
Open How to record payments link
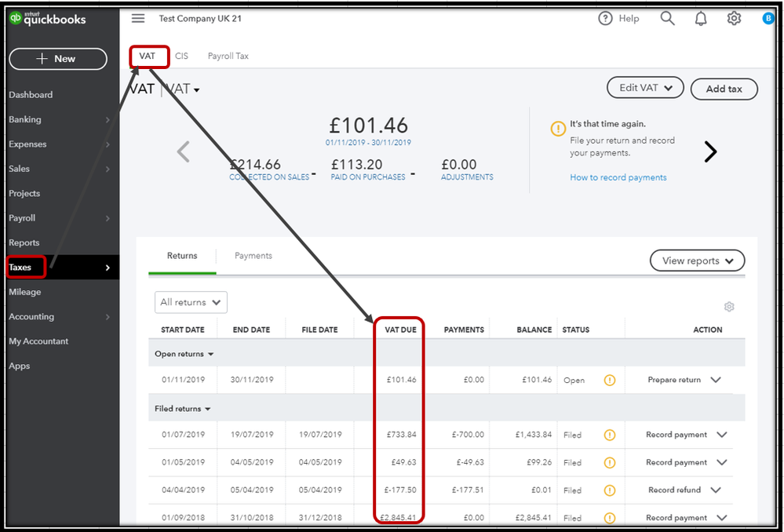tap(618, 177)
